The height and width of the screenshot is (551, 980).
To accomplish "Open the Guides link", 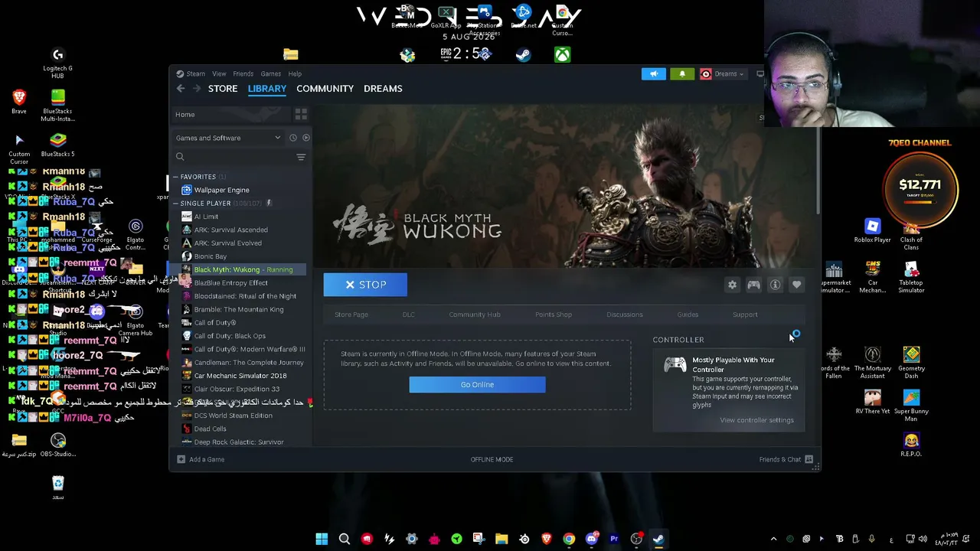I will (x=688, y=315).
